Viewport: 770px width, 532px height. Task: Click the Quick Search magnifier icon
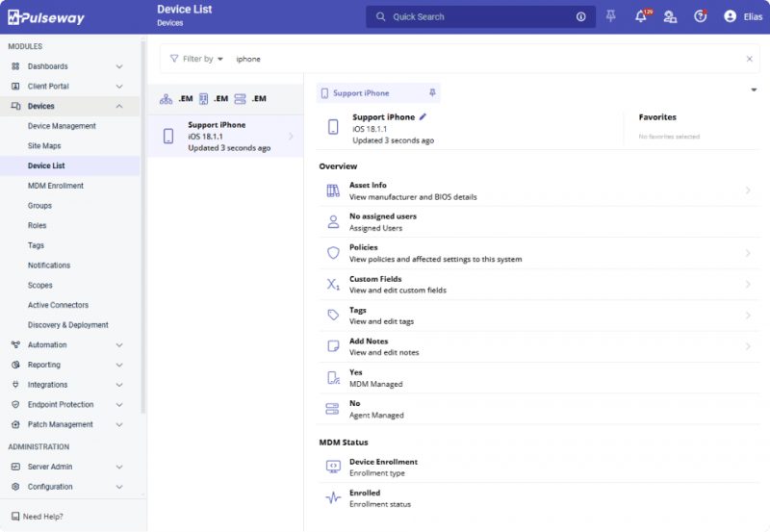click(x=380, y=16)
